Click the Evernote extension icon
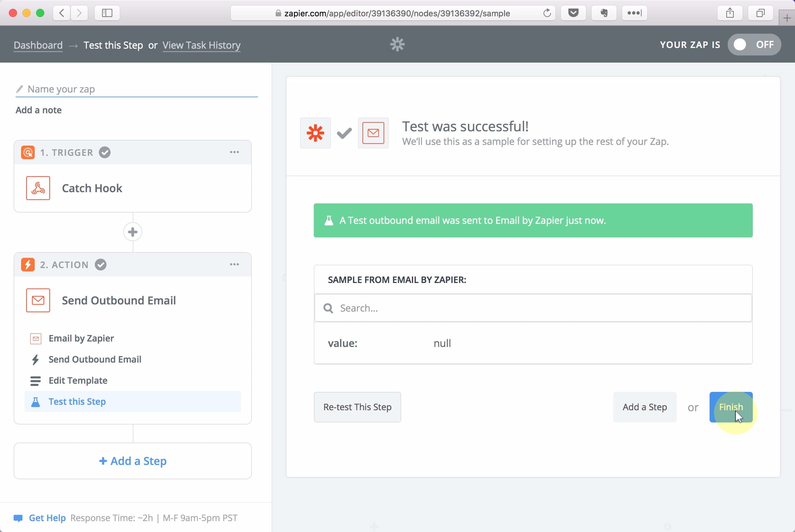Viewport: 795px width, 532px height. 604,13
